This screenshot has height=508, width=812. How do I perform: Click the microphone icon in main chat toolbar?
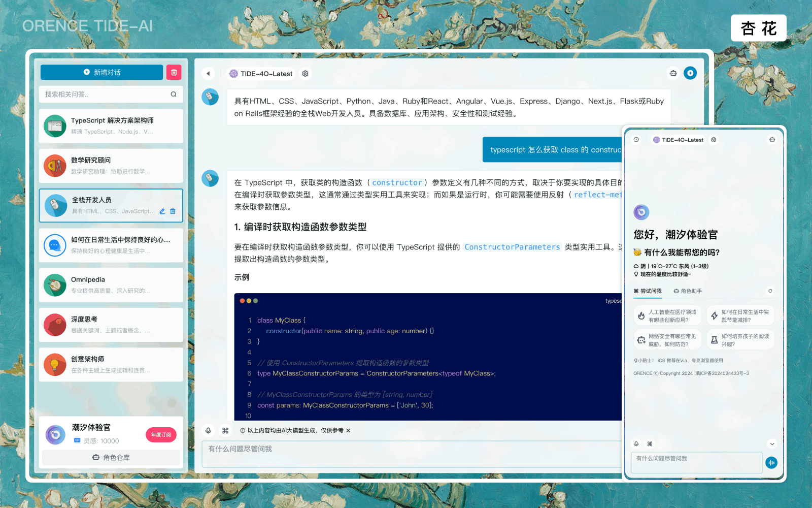(208, 430)
